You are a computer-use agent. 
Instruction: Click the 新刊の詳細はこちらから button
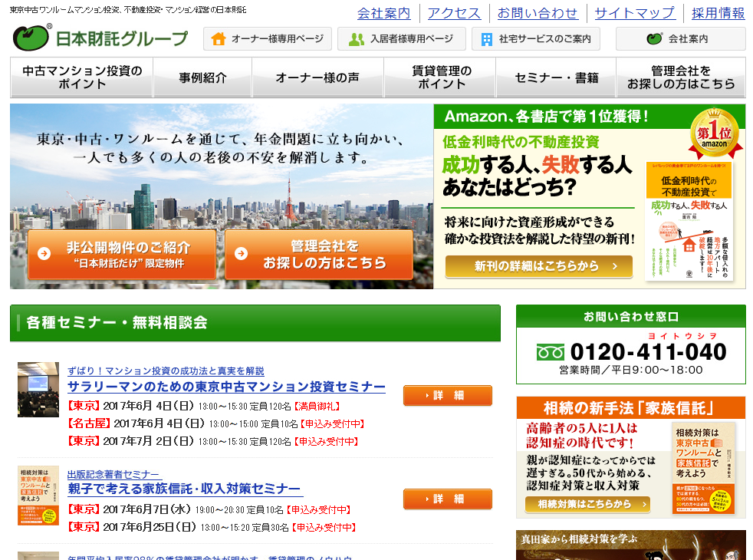pyautogui.click(x=538, y=268)
